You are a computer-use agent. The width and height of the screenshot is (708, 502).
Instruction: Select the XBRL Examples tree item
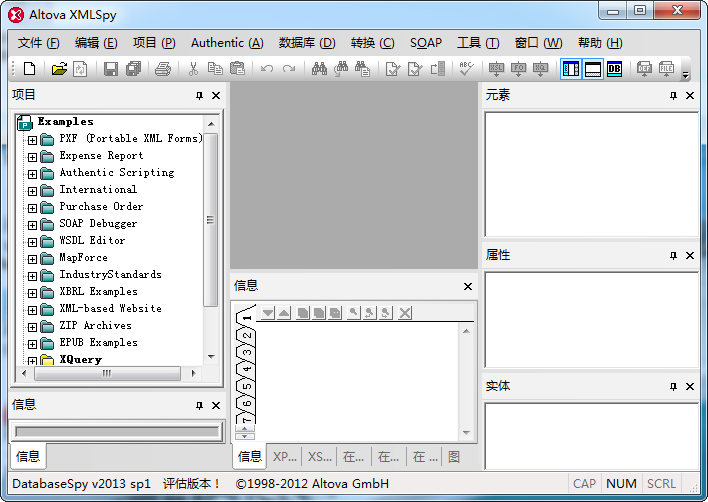tap(98, 292)
